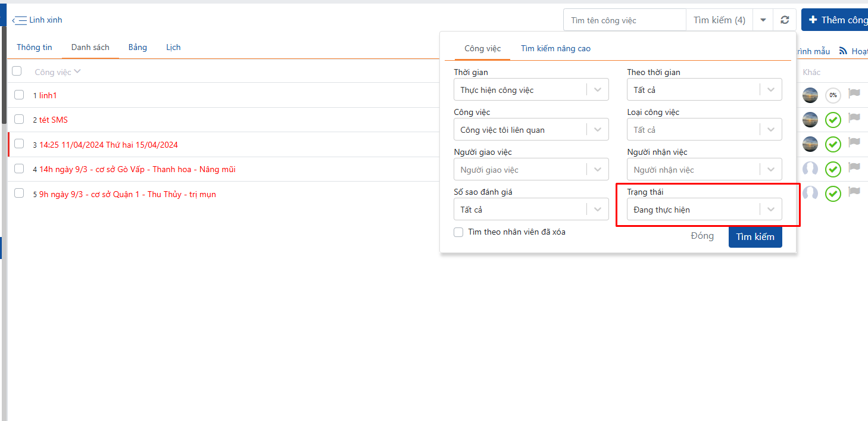Click the green check status in the 14:25 11/04/2024 row

click(x=833, y=145)
